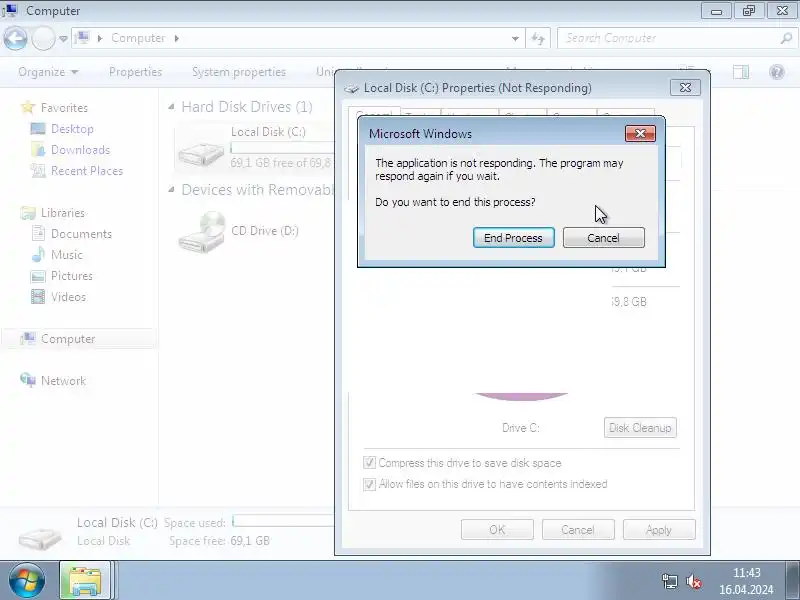Image resolution: width=800 pixels, height=600 pixels.
Task: Click the Desktop icon in sidebar
Action: pos(38,129)
